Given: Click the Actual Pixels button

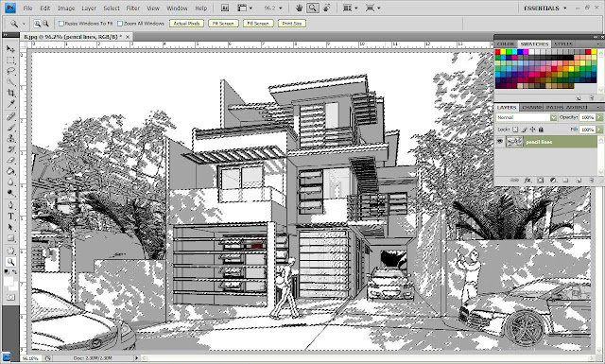Looking at the screenshot, I should pos(186,24).
